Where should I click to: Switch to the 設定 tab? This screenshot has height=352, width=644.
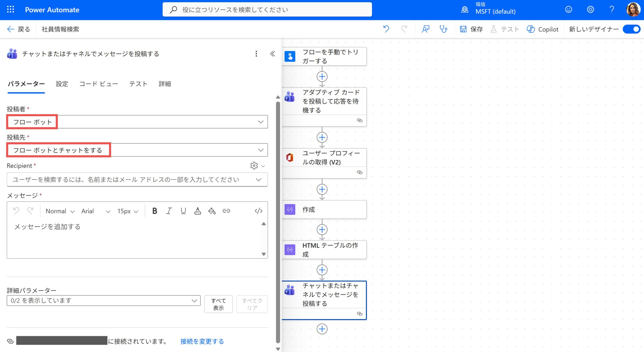pyautogui.click(x=62, y=84)
